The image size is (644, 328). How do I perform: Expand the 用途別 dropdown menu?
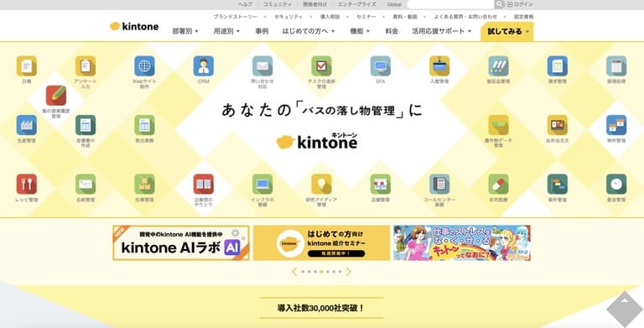(226, 31)
